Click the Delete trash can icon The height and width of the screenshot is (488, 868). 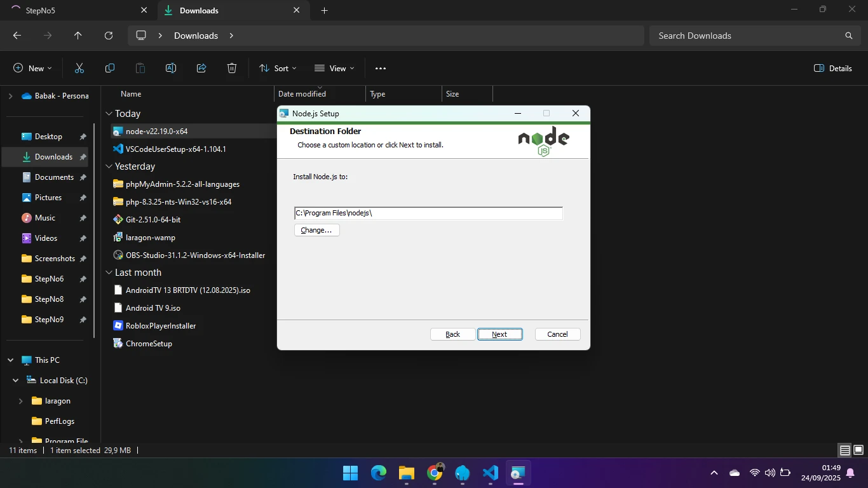pos(232,68)
